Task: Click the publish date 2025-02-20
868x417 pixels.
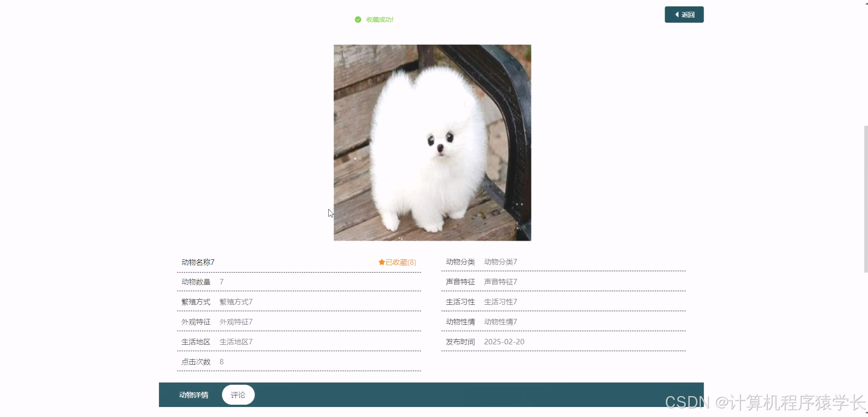Action: [504, 342]
